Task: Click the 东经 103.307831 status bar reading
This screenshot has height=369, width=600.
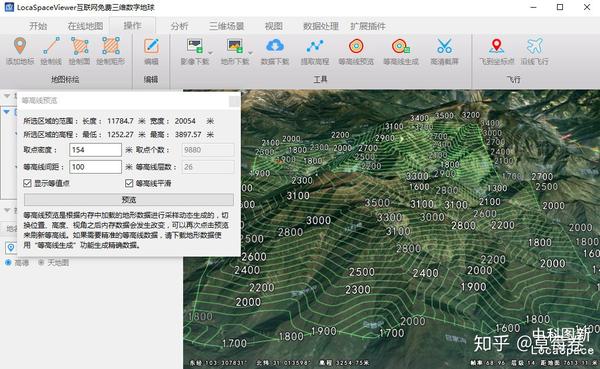Action: (218, 362)
